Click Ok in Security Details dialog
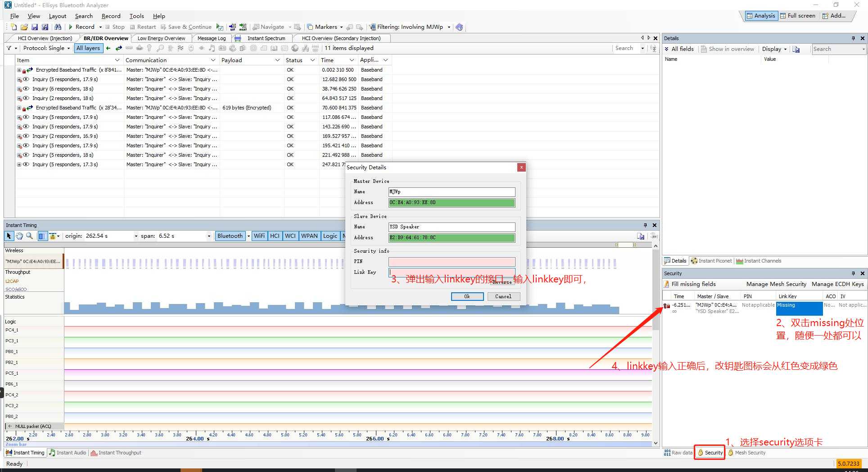 (x=467, y=296)
